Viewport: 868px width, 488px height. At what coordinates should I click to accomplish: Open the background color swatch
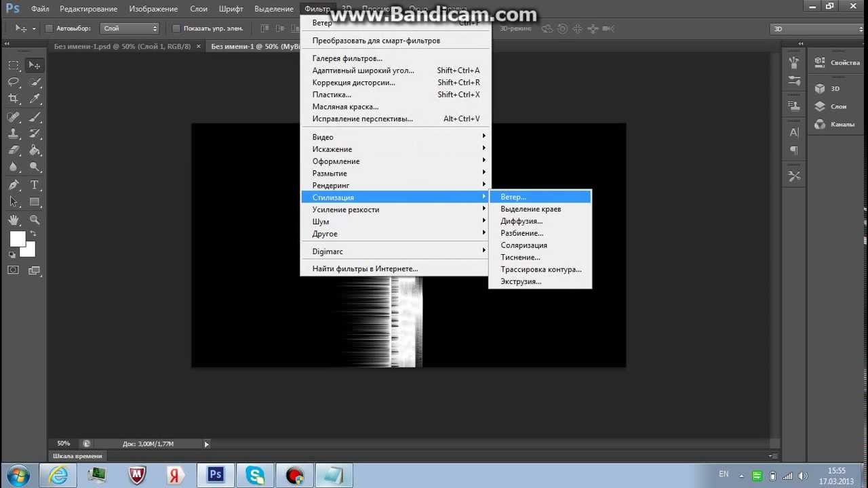coord(29,250)
